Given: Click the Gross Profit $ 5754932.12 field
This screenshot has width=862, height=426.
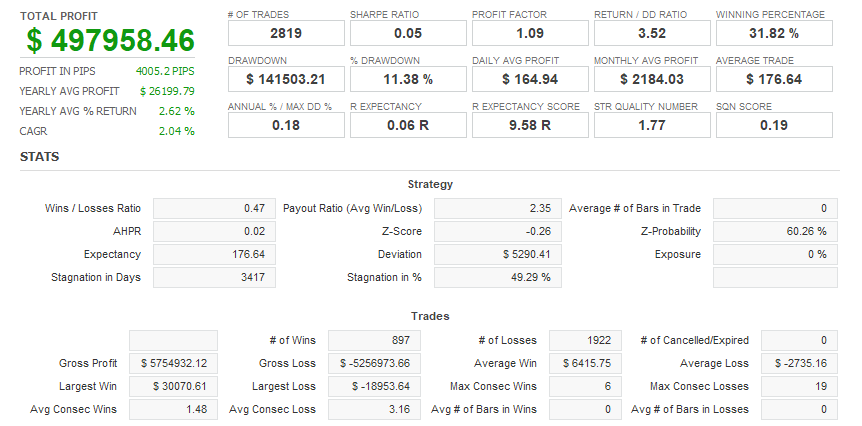Looking at the screenshot, I should click(x=173, y=363).
